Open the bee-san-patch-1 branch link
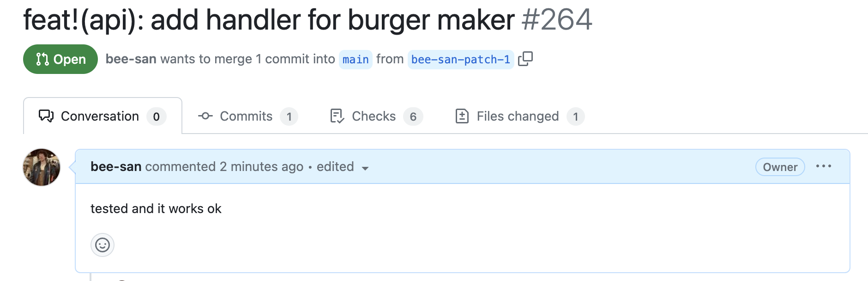 (x=460, y=59)
